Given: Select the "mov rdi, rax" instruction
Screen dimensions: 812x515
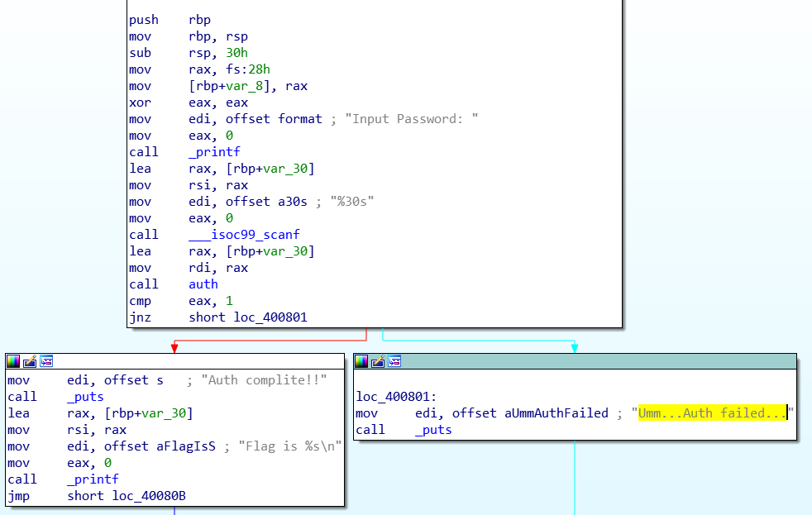Looking at the screenshot, I should (x=189, y=268).
